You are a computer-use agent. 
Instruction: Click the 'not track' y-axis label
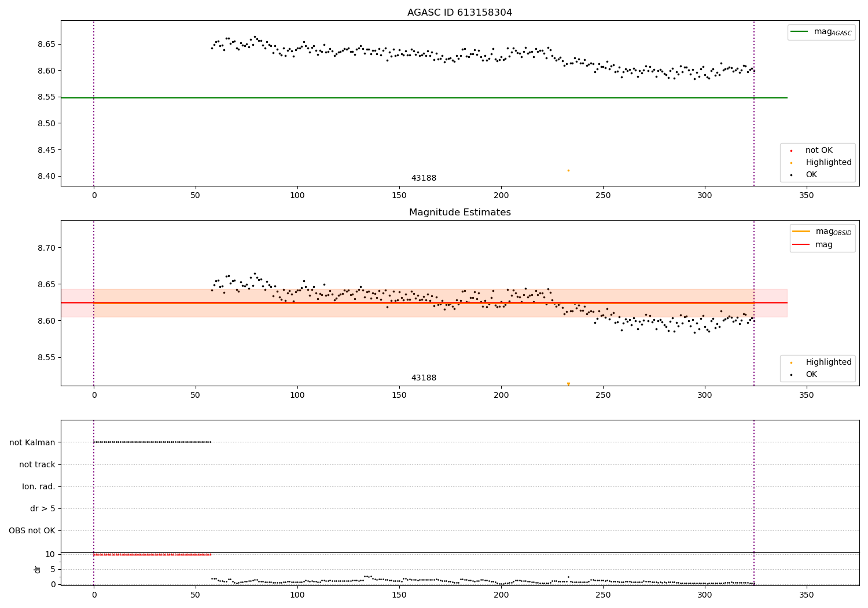[37, 464]
